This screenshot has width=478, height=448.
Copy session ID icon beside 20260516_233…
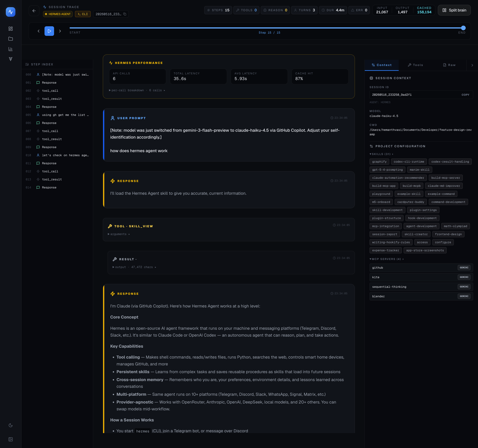[x=125, y=14]
